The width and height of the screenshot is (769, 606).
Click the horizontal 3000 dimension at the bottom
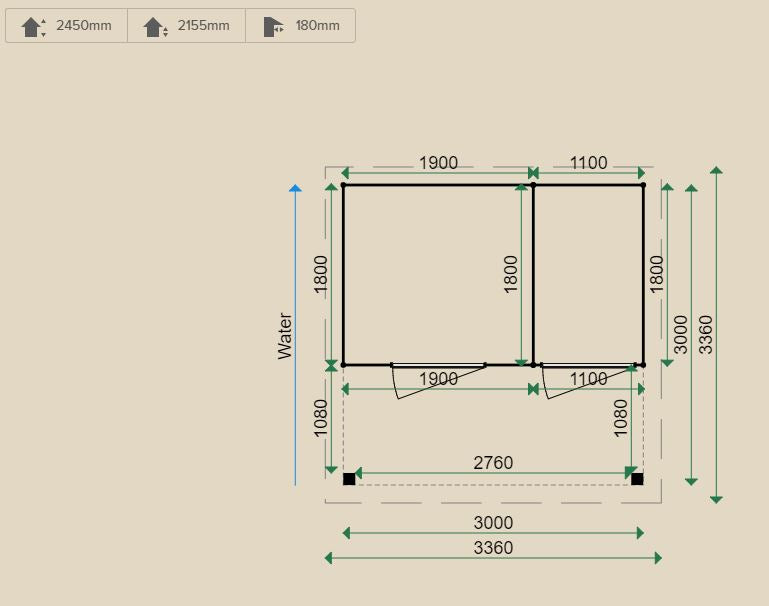(x=493, y=523)
